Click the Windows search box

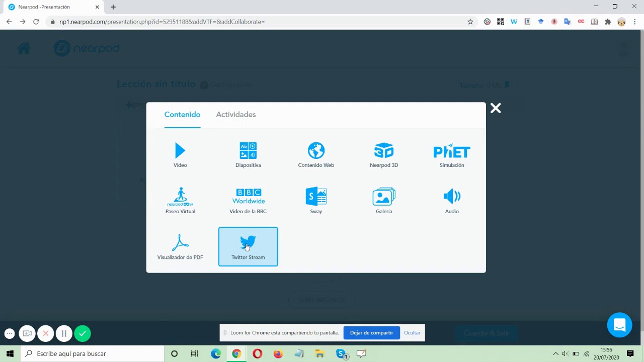(92, 354)
